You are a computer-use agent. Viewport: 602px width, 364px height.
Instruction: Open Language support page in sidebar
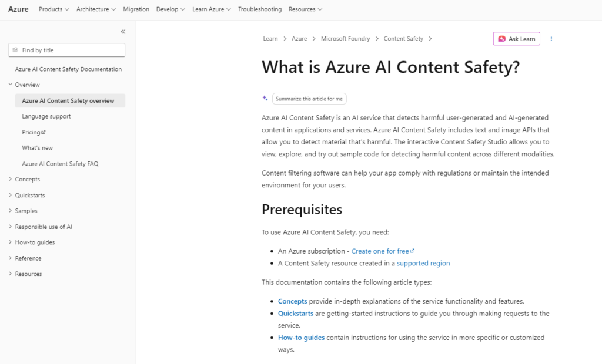click(46, 116)
